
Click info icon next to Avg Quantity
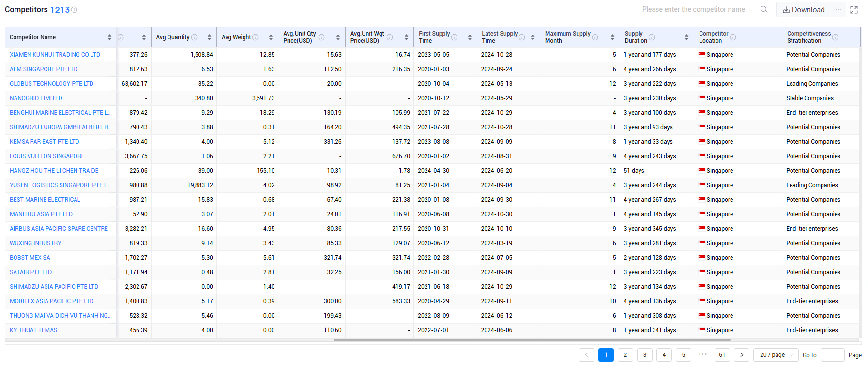194,37
